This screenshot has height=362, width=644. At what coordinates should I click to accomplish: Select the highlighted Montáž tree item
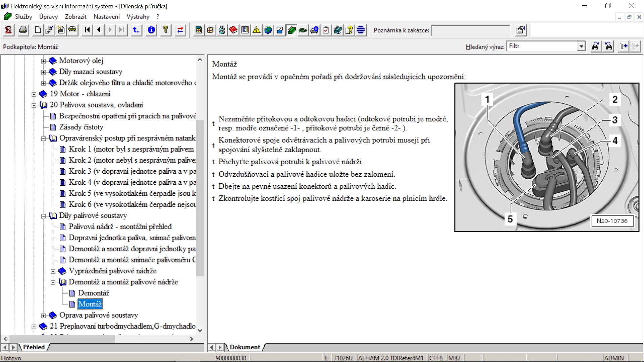click(90, 304)
